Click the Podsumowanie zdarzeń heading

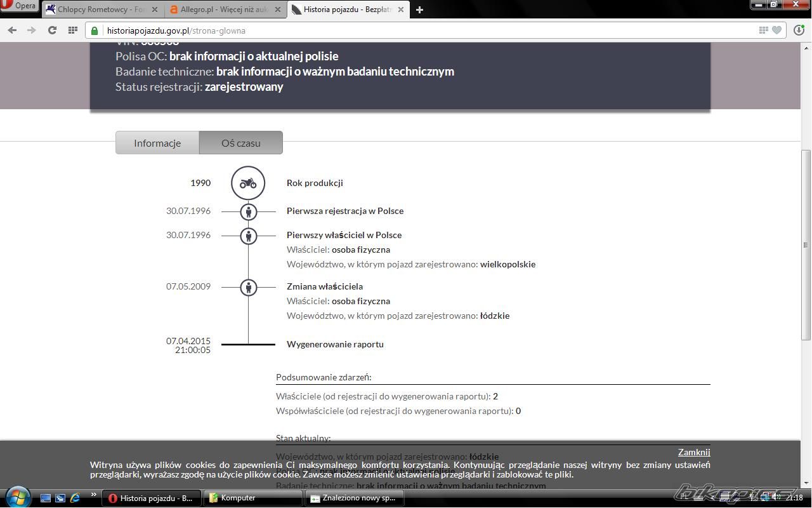(x=324, y=377)
